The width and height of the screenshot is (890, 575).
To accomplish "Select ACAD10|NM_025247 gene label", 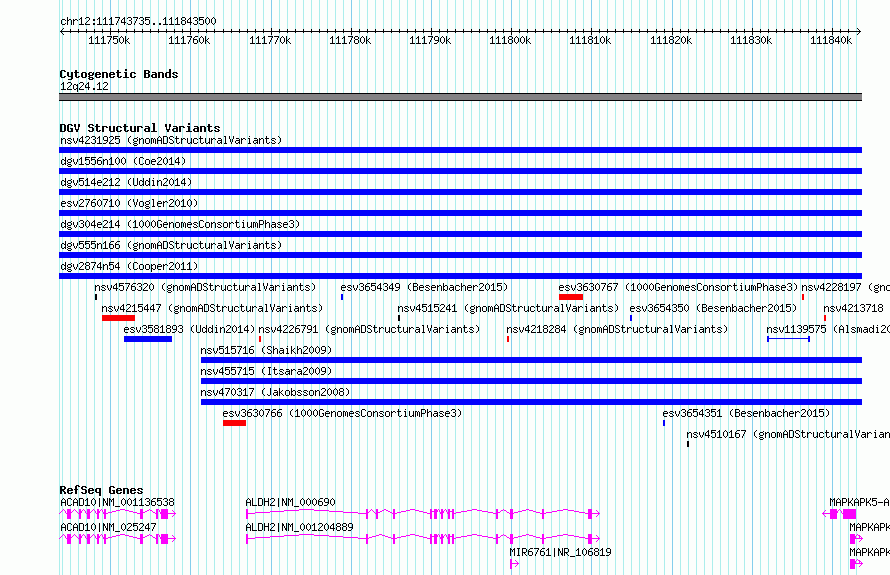I will point(108,527).
